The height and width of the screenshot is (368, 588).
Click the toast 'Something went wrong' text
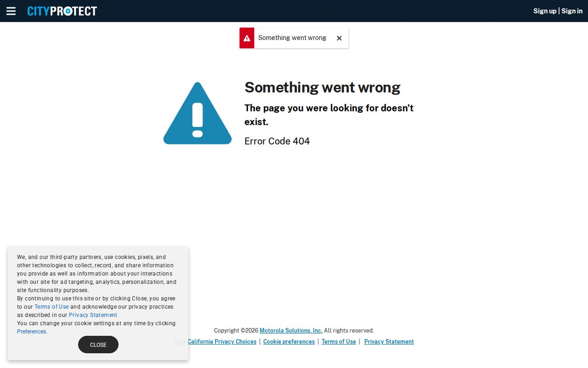292,38
